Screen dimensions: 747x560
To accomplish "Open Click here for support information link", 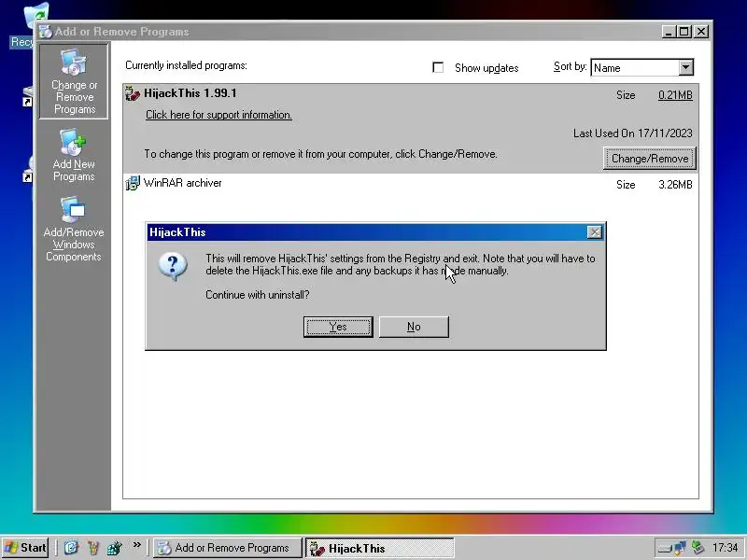I will [x=218, y=115].
